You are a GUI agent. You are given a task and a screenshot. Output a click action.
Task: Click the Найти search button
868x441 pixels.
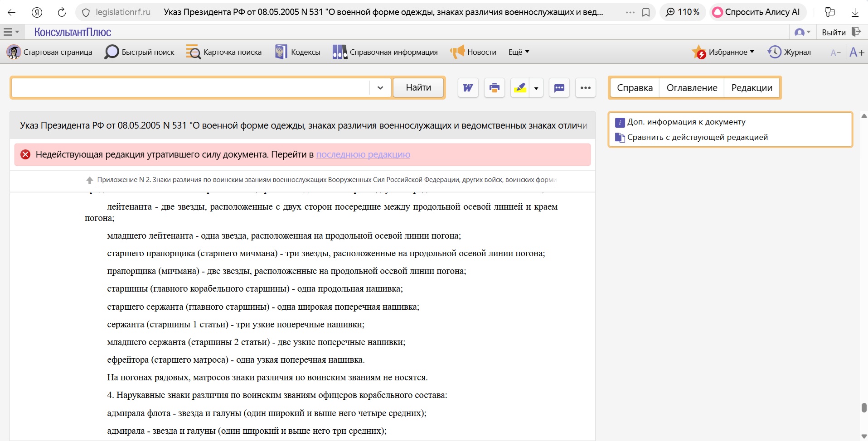(417, 87)
